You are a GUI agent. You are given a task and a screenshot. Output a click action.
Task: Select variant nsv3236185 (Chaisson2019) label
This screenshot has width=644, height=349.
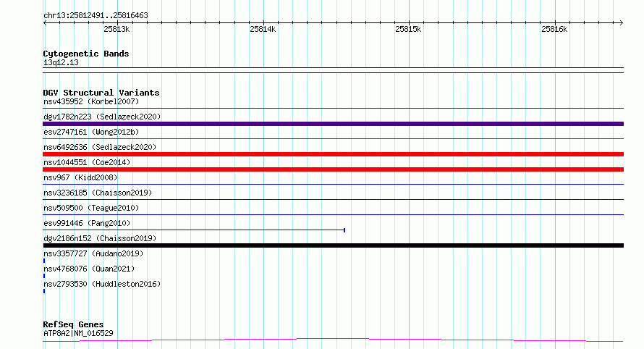coord(98,193)
